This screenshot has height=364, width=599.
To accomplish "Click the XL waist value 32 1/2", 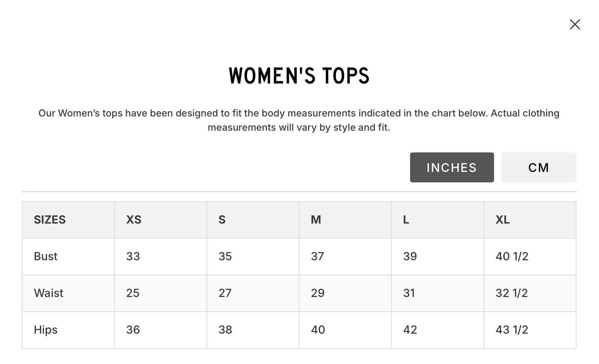I will (511, 293).
